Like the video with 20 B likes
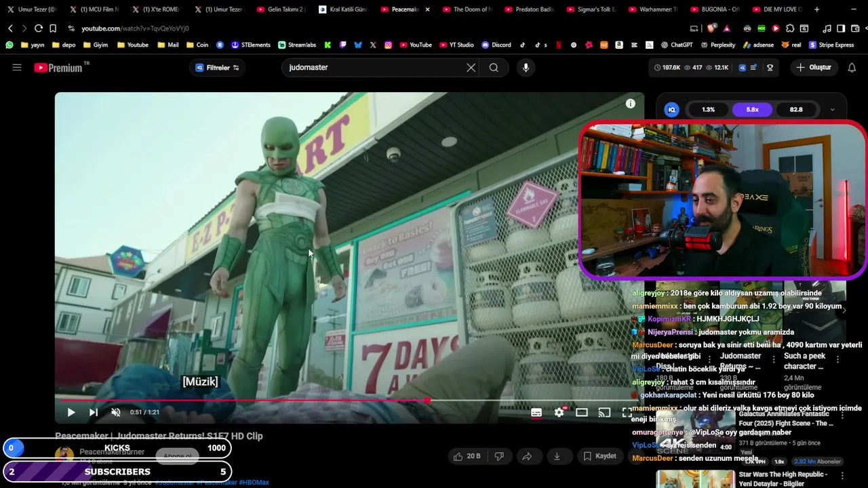 coord(466,456)
